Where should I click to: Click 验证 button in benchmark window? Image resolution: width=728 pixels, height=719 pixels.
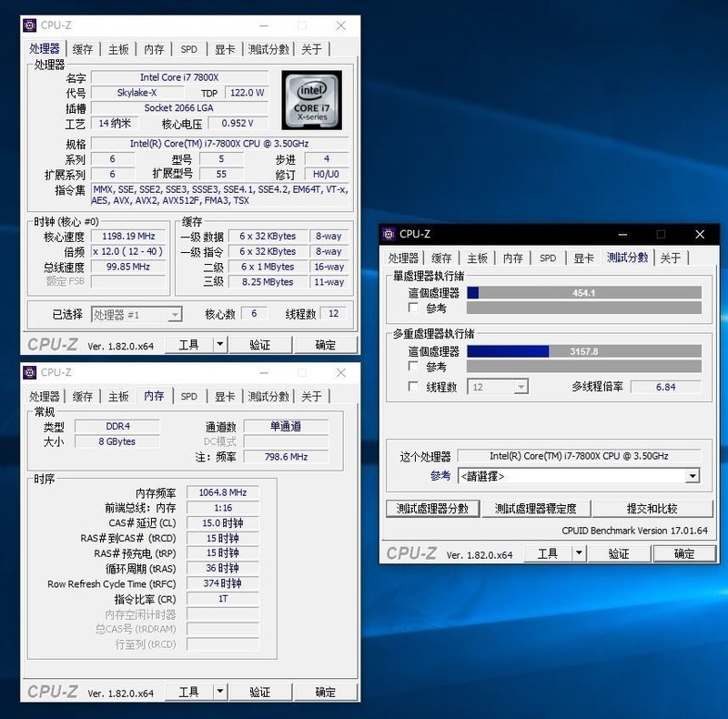pyautogui.click(x=619, y=553)
